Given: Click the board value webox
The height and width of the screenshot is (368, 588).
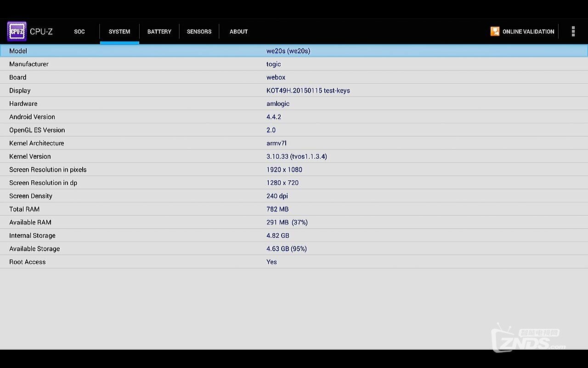Looking at the screenshot, I should coord(276,77).
